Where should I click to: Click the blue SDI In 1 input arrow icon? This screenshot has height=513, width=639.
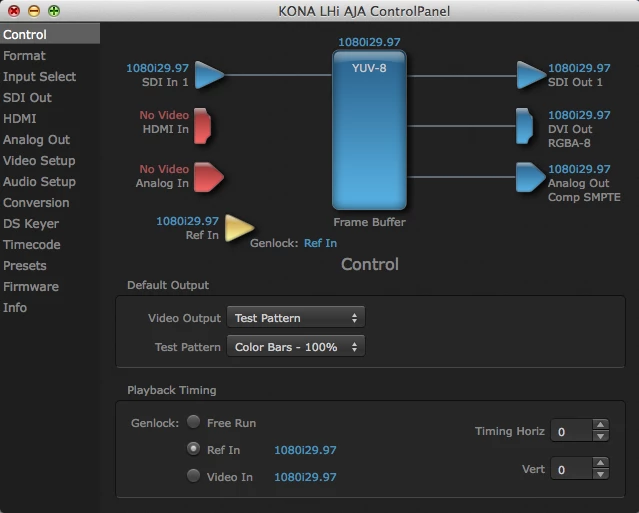point(209,75)
